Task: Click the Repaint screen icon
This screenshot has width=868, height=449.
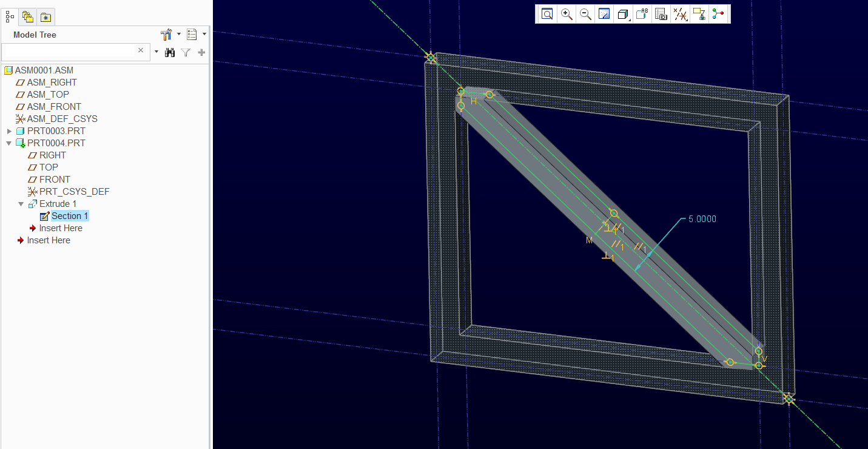Action: coord(604,14)
